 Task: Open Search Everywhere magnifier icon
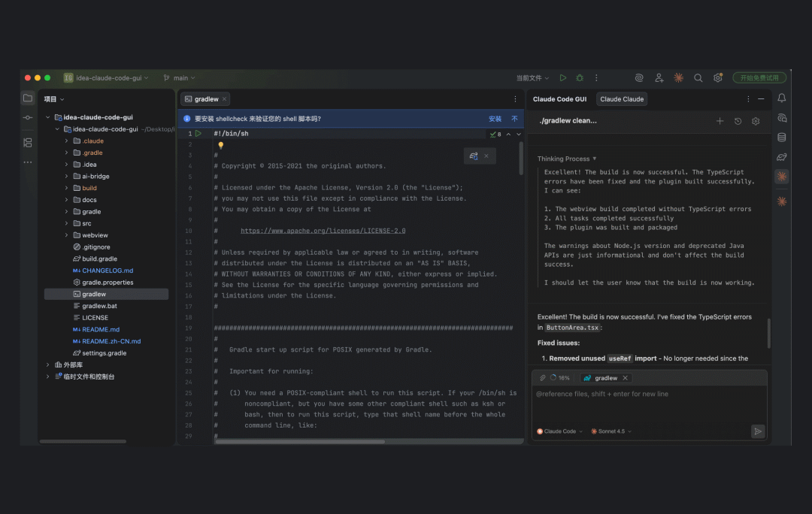pos(698,77)
